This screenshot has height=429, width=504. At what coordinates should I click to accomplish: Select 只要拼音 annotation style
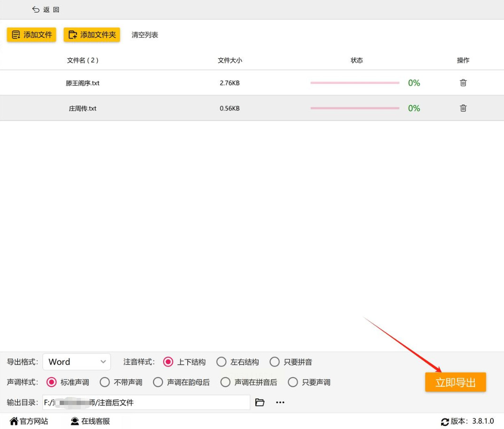click(275, 362)
